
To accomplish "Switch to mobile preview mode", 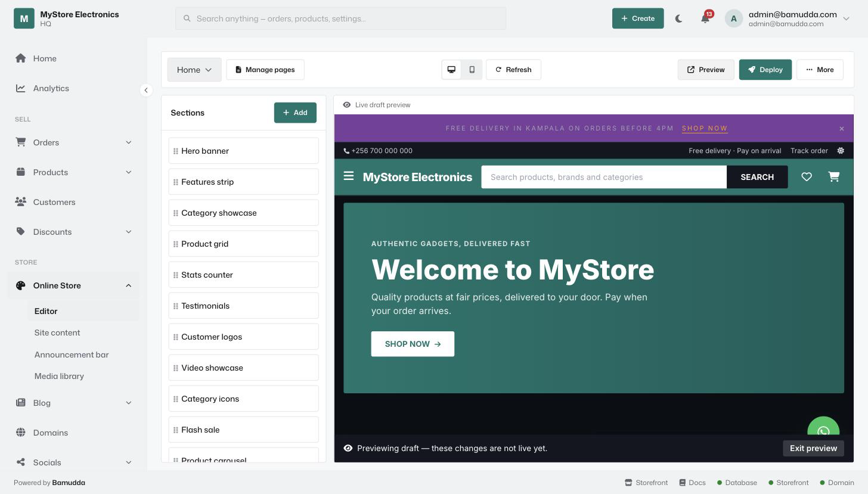I will (x=472, y=70).
